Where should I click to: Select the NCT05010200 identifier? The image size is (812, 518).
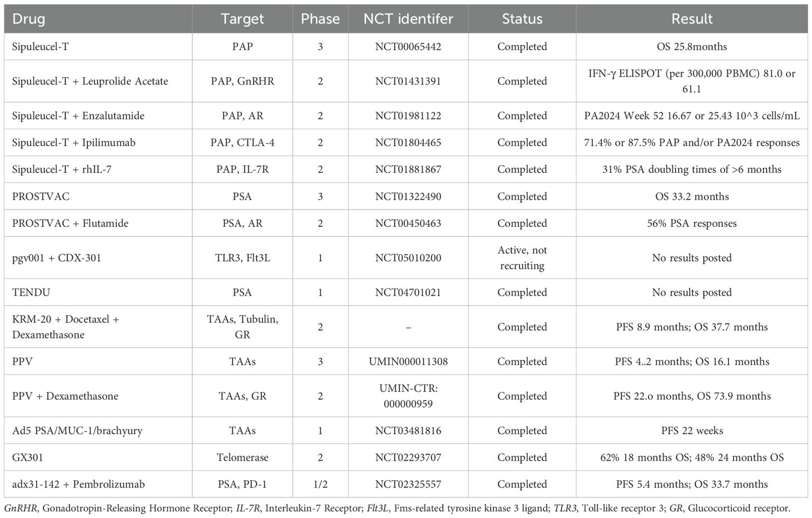408,258
